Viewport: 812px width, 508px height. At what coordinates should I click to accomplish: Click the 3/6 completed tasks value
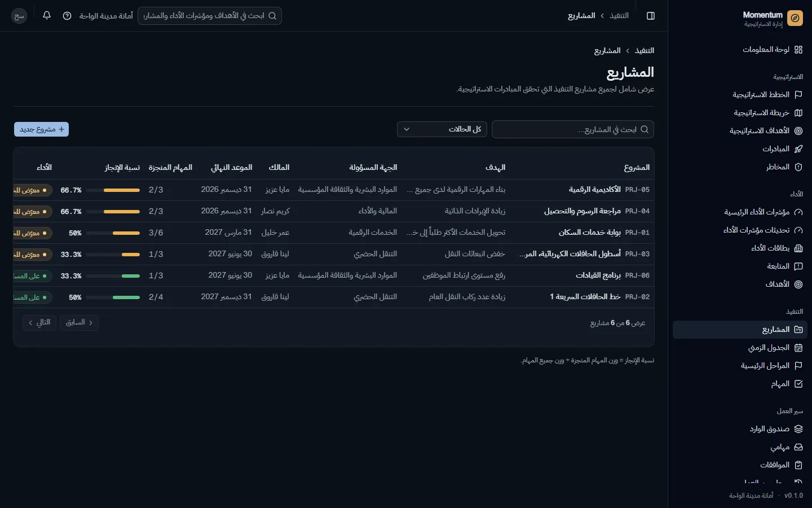pos(156,233)
